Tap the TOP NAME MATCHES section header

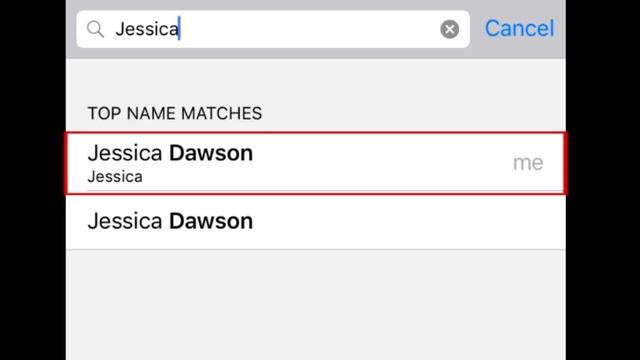pyautogui.click(x=175, y=113)
